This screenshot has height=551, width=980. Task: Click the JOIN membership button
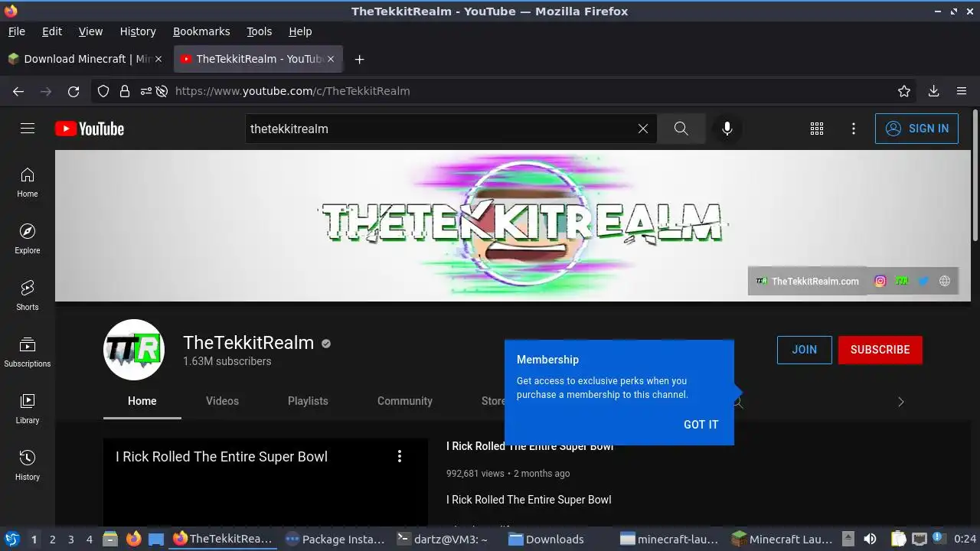pyautogui.click(x=805, y=350)
